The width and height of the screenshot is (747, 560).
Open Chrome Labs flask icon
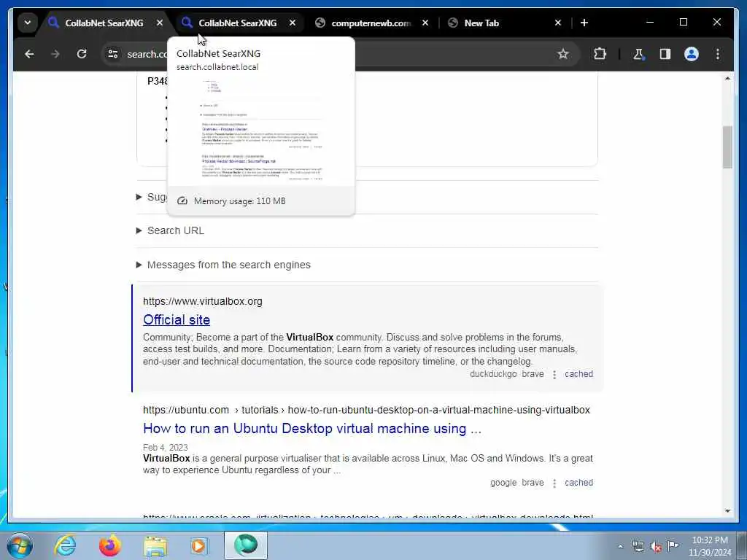pos(638,54)
